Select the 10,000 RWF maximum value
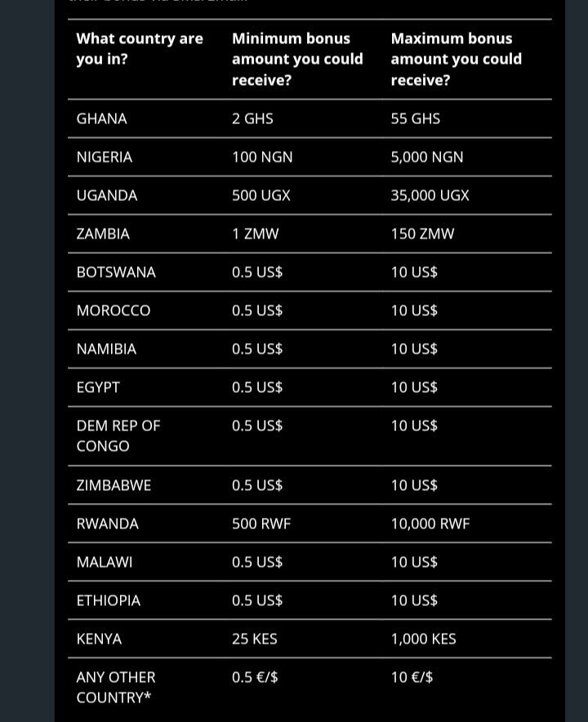 [x=430, y=524]
